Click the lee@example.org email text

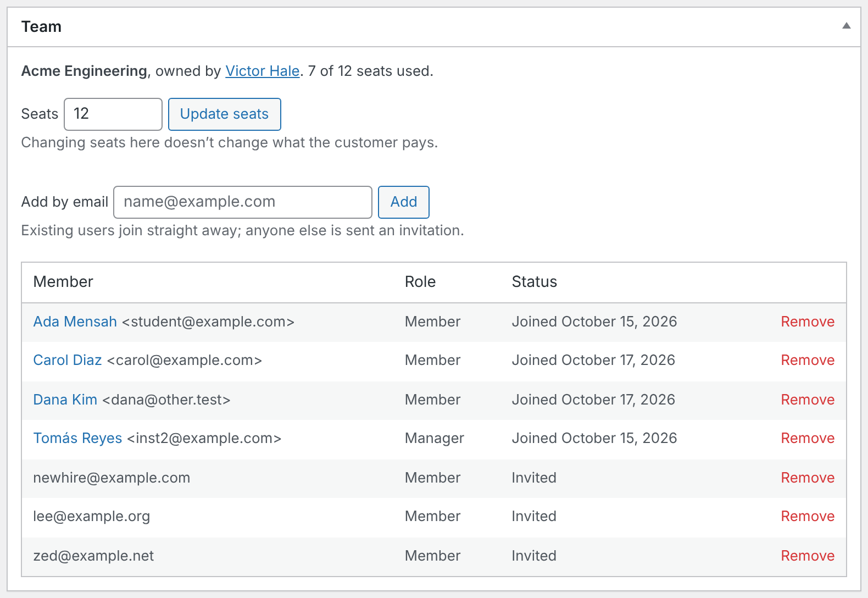click(92, 517)
